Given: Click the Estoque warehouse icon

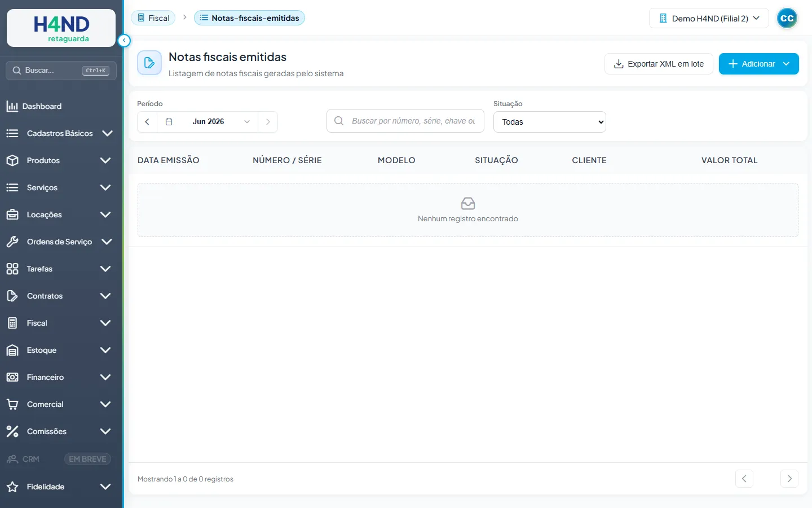Looking at the screenshot, I should [12, 350].
